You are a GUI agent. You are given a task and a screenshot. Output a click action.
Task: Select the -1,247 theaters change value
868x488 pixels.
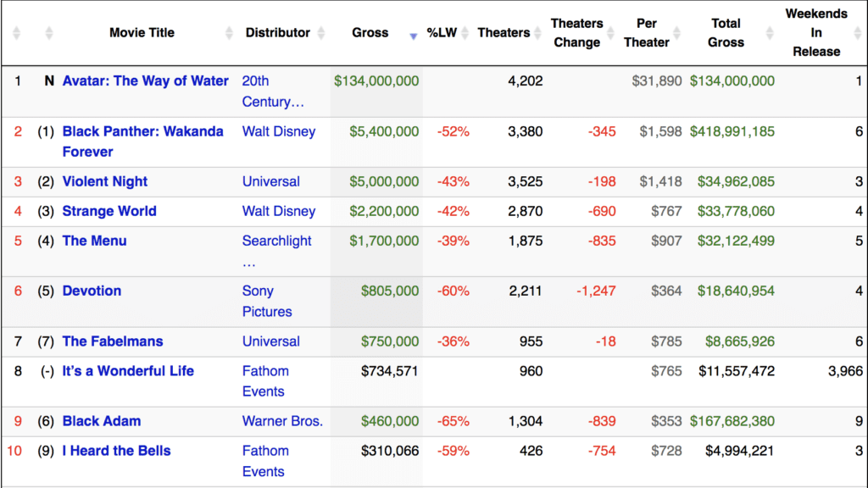coord(596,291)
